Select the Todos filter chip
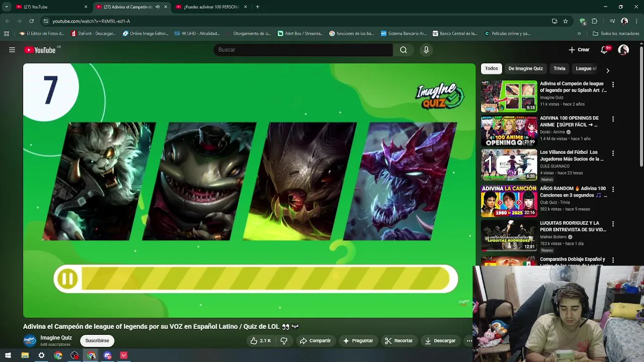 (x=492, y=68)
